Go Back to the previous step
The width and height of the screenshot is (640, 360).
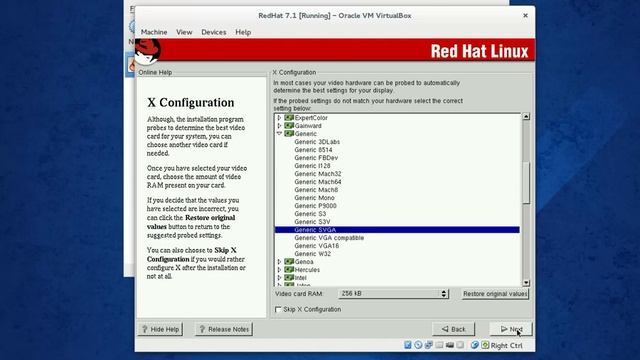tap(453, 329)
